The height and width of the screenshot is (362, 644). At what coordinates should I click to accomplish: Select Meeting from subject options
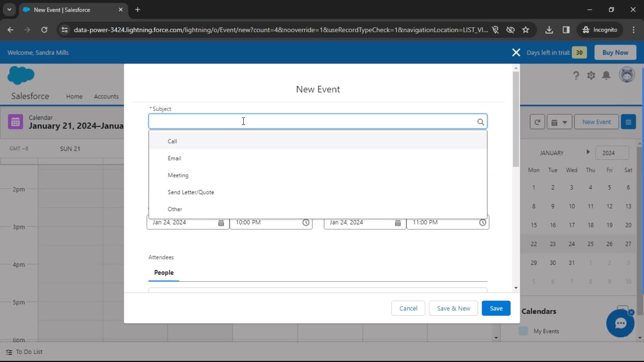click(x=318, y=175)
